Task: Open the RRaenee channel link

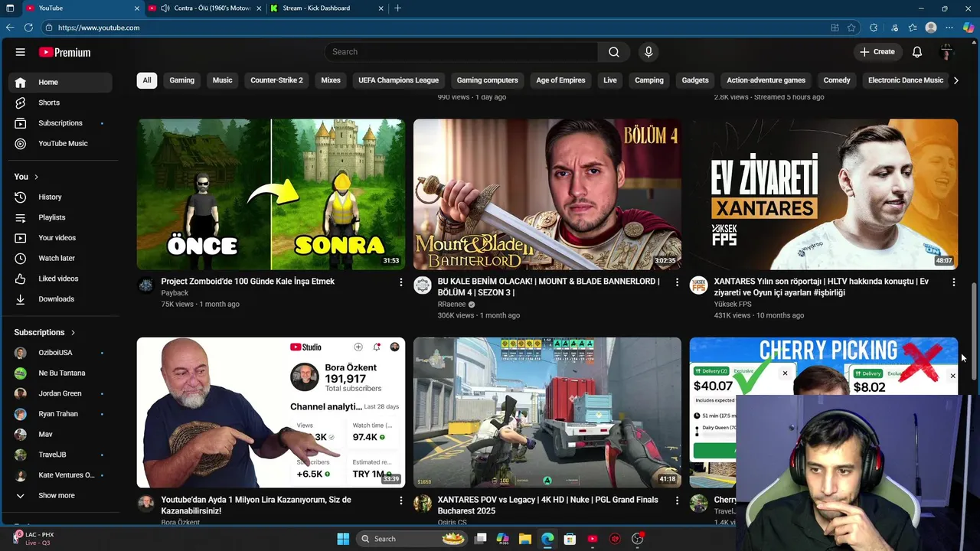Action: 452,305
